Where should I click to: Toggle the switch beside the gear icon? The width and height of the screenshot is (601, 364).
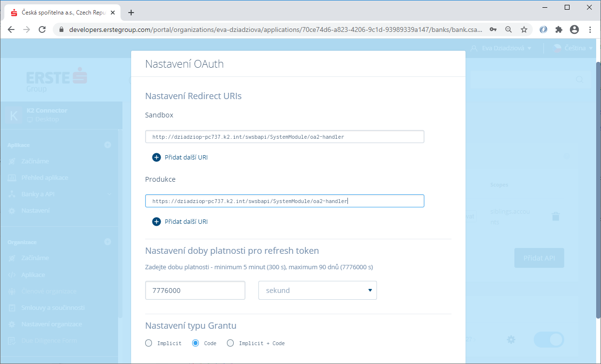549,339
